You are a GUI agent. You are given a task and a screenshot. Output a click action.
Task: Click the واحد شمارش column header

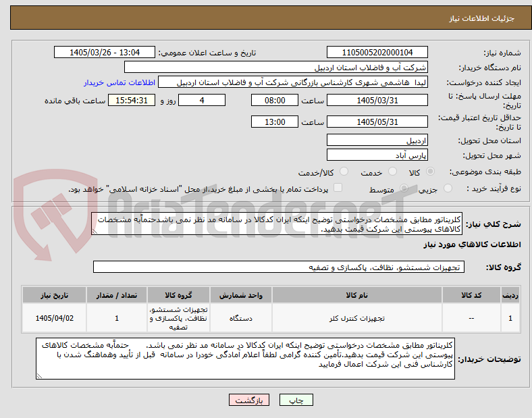click(241, 295)
